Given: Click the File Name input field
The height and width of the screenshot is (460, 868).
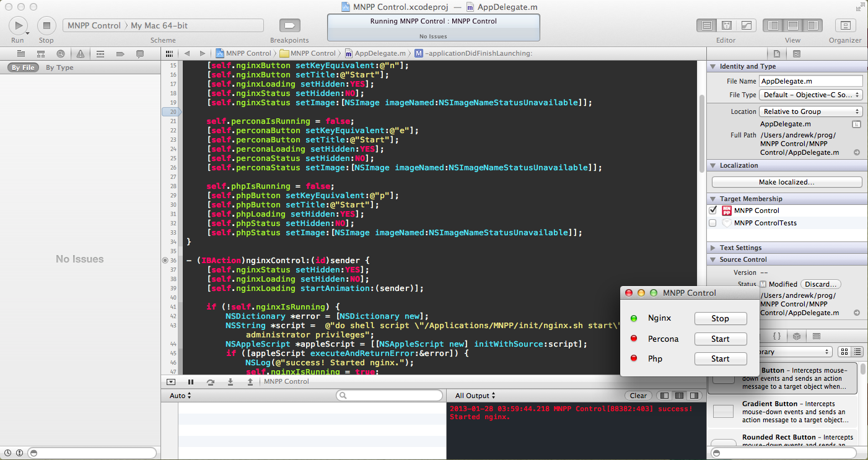Looking at the screenshot, I should click(811, 81).
